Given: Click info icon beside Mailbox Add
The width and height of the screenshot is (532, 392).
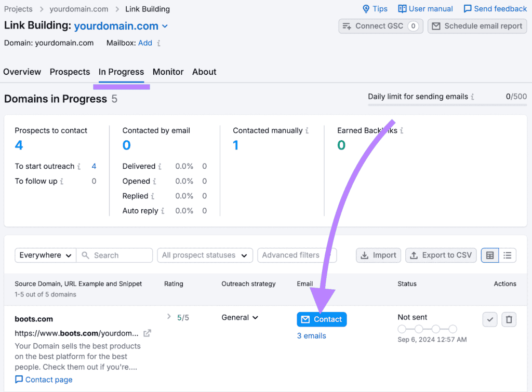Looking at the screenshot, I should [x=159, y=43].
